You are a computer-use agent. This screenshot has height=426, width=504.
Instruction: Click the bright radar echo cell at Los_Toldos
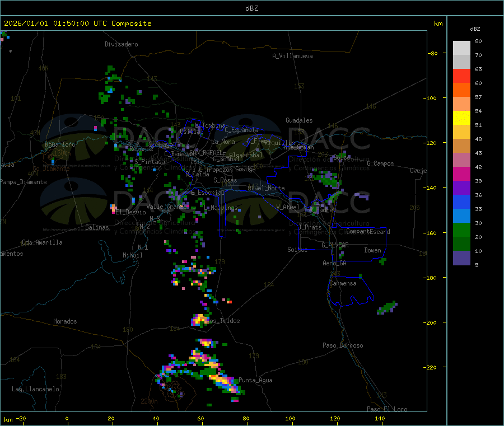199,320
